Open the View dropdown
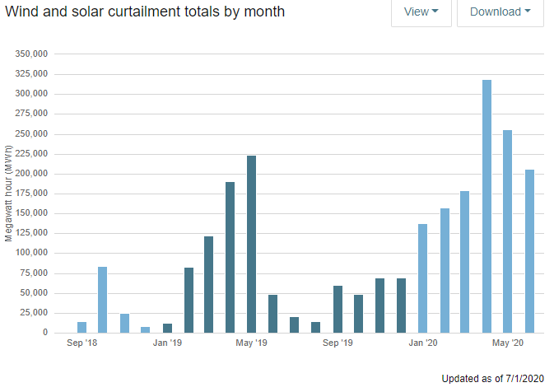The height and width of the screenshot is (392, 554). 421,12
